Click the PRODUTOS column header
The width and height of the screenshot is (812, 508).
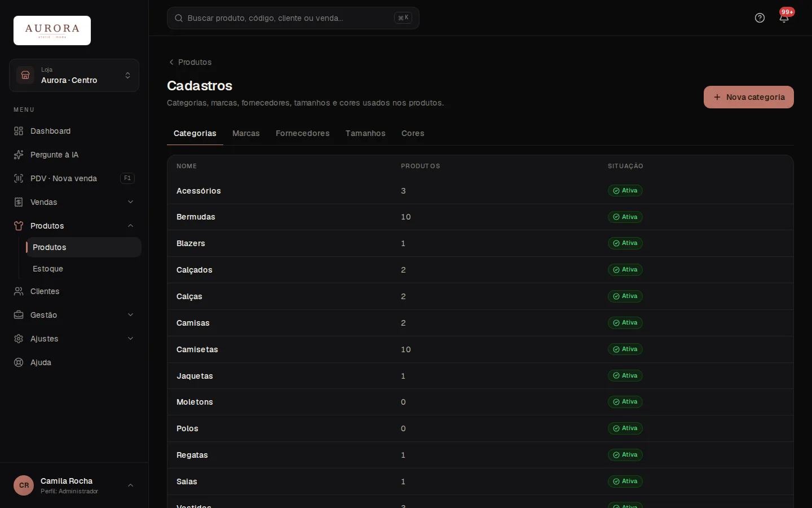(x=420, y=166)
